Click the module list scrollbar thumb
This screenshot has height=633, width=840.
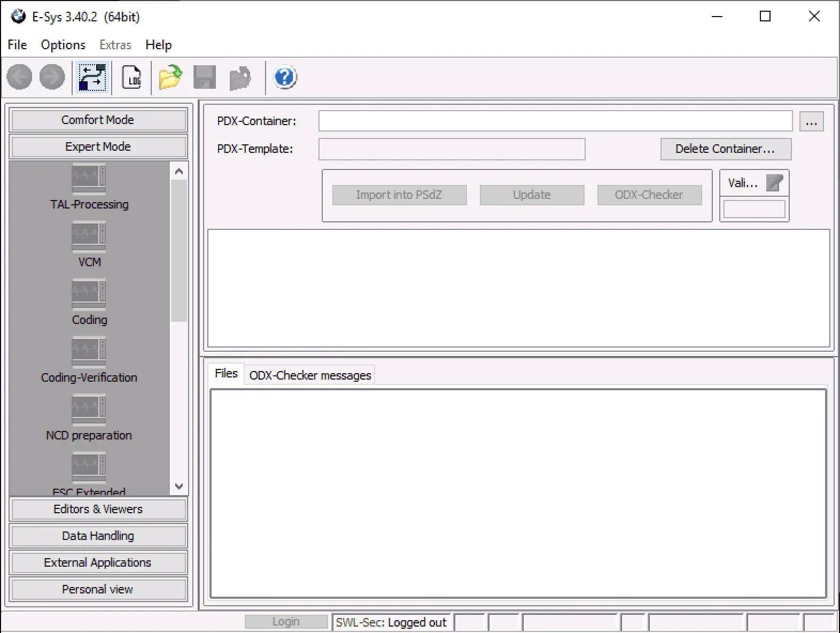click(179, 250)
